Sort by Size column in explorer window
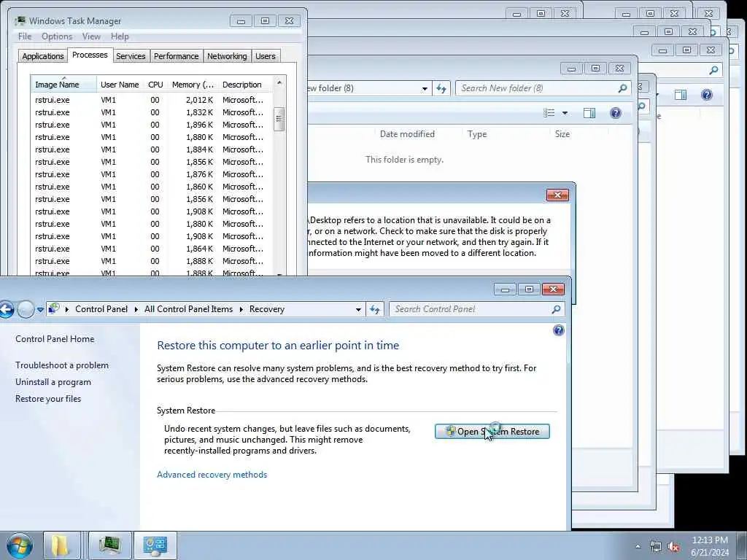 [562, 134]
